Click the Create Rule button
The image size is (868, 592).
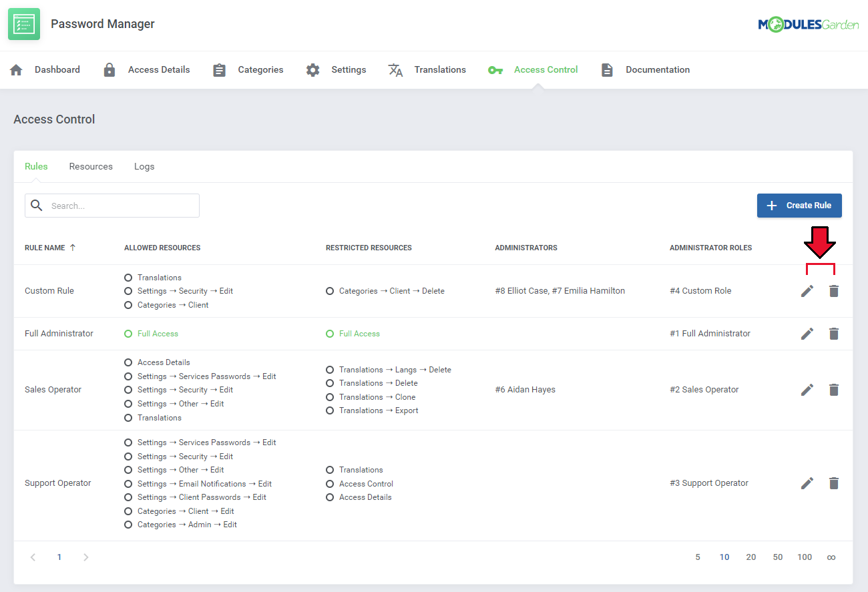799,206
